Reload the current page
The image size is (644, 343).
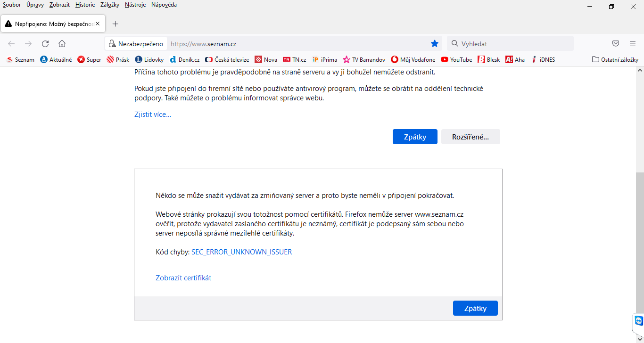click(45, 44)
